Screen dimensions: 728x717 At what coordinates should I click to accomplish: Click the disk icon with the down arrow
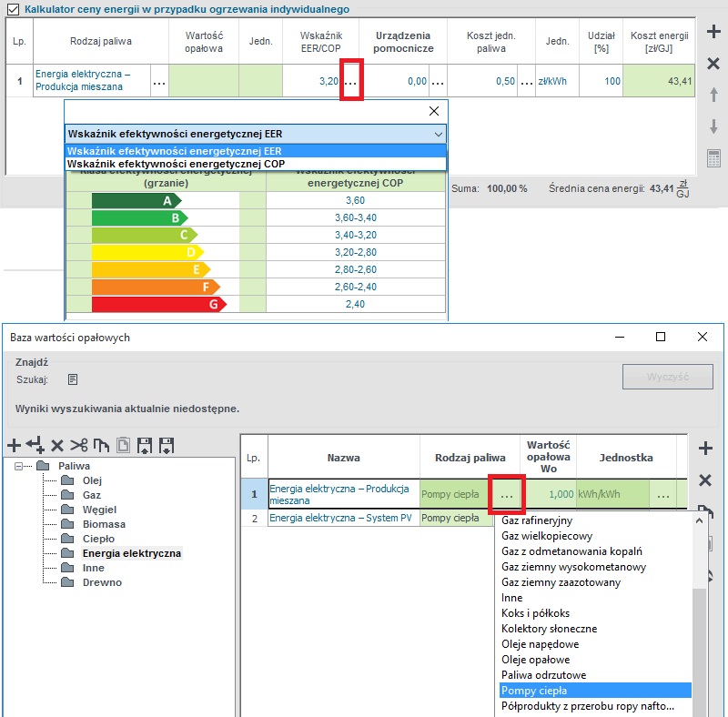click(167, 445)
